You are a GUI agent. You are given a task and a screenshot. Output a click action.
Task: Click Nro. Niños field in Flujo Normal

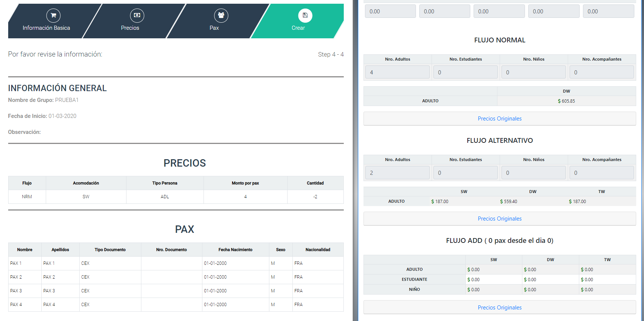[x=533, y=72]
